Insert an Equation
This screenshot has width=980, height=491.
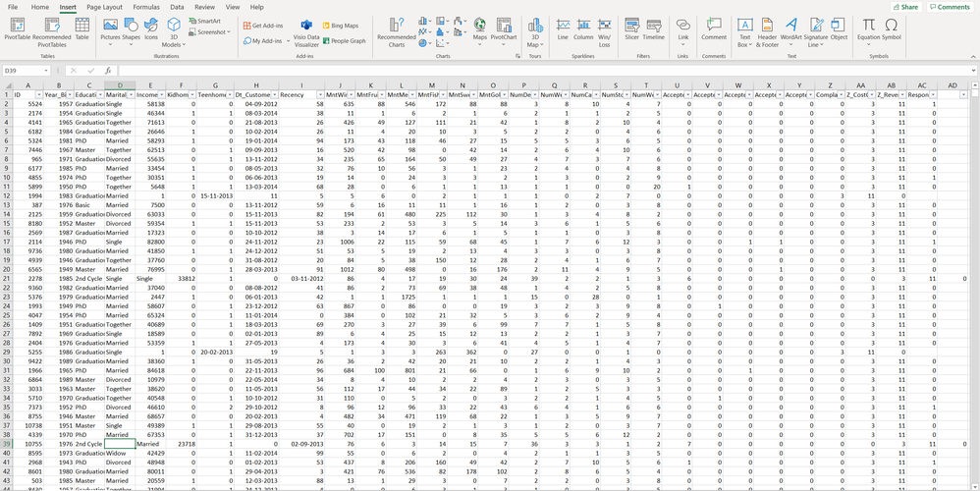[869, 29]
